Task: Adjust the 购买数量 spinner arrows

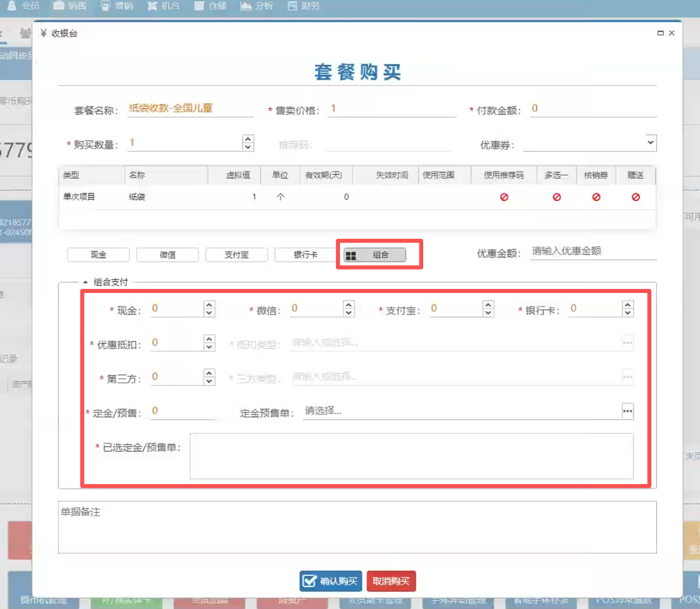Action: [248, 143]
